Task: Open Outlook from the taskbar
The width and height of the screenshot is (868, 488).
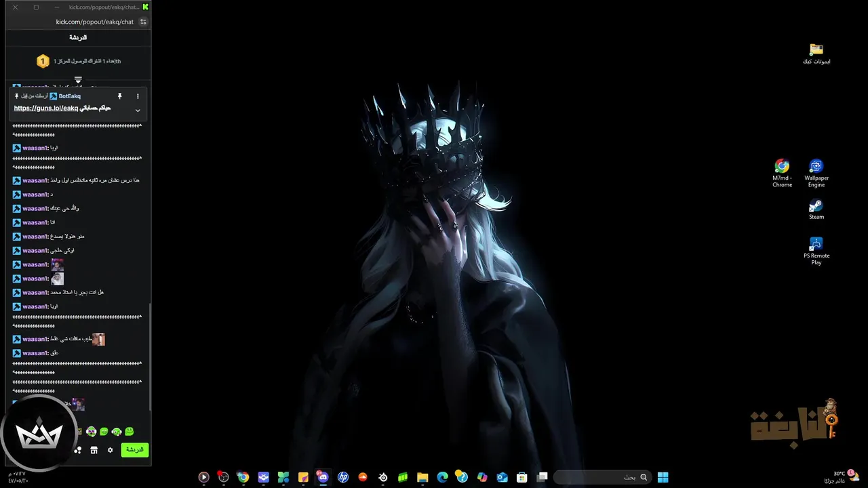Action: 502,477
